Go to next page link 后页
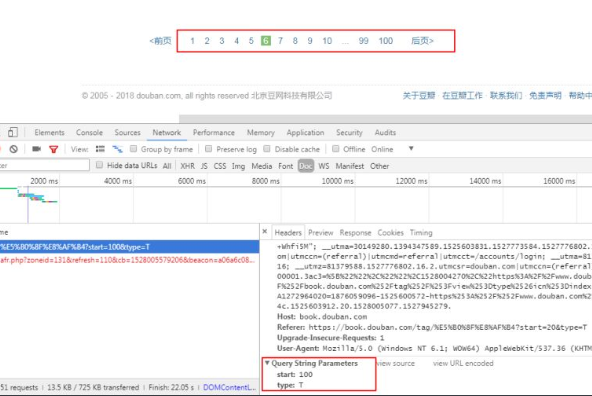The height and width of the screenshot is (396, 592). coord(422,41)
